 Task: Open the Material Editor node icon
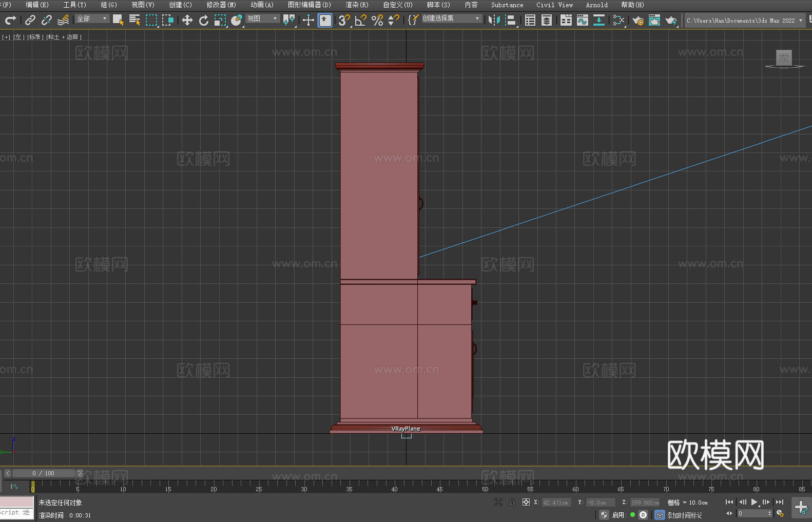[x=618, y=20]
